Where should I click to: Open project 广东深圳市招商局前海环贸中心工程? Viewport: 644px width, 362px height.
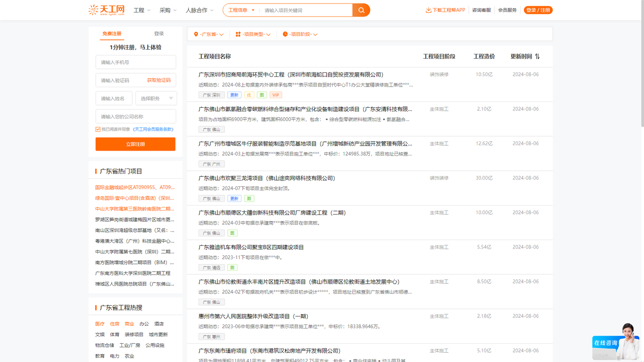click(291, 75)
